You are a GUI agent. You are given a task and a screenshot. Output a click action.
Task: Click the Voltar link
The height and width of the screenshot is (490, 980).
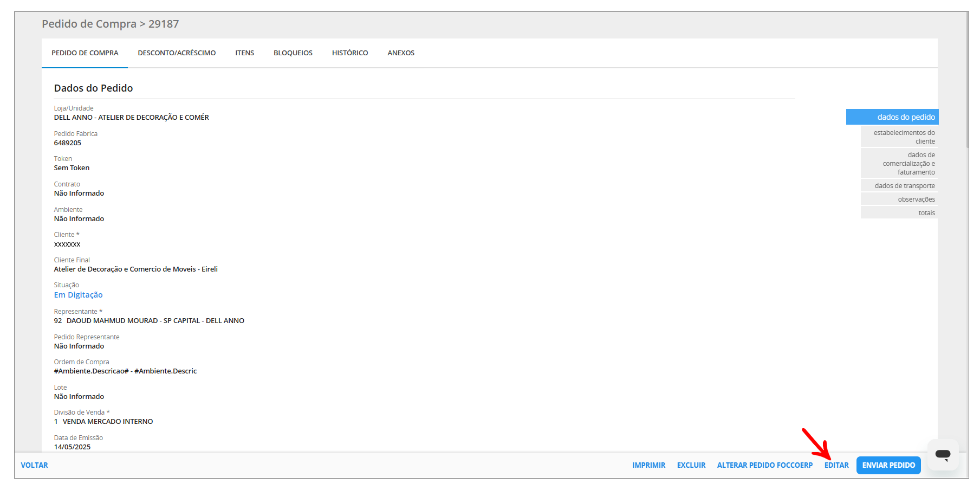pyautogui.click(x=35, y=465)
